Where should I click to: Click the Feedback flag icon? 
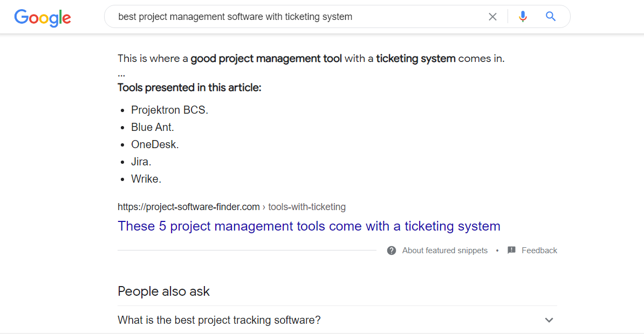pyautogui.click(x=511, y=250)
